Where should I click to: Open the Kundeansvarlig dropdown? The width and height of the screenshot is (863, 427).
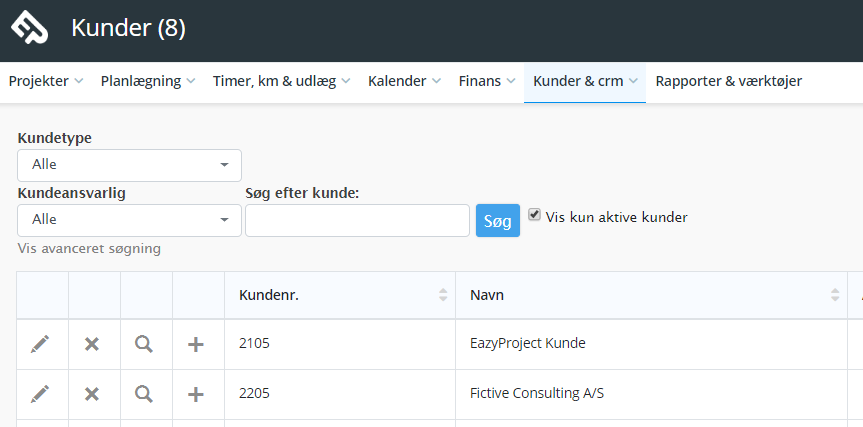click(x=129, y=220)
